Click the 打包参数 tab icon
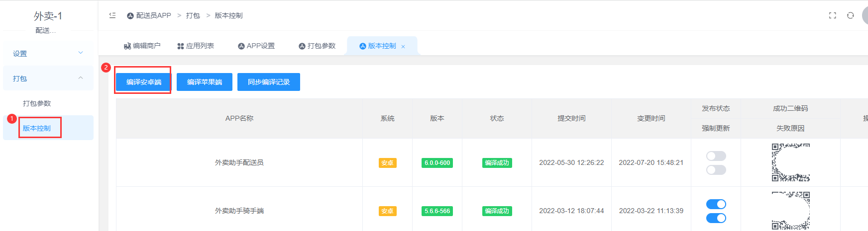This screenshot has width=868, height=231. click(302, 46)
